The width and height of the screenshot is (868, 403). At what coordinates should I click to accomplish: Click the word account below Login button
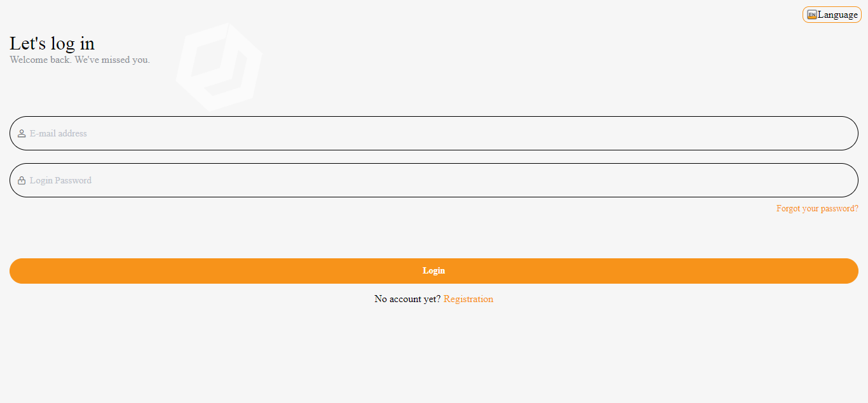coord(406,299)
